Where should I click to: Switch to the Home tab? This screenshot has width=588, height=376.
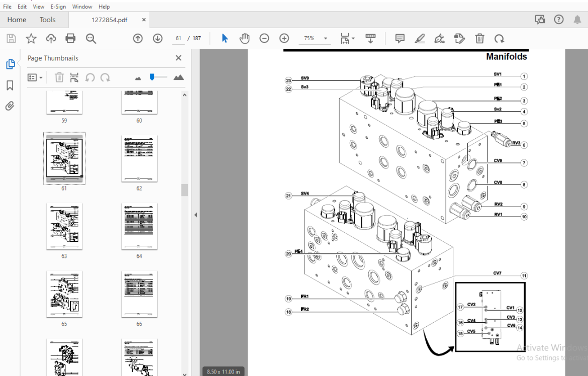tap(17, 20)
